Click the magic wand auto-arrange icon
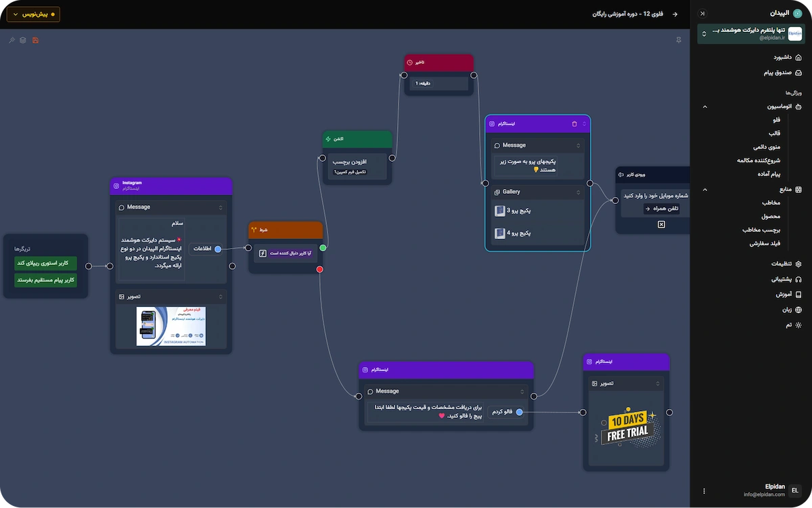 pos(12,40)
